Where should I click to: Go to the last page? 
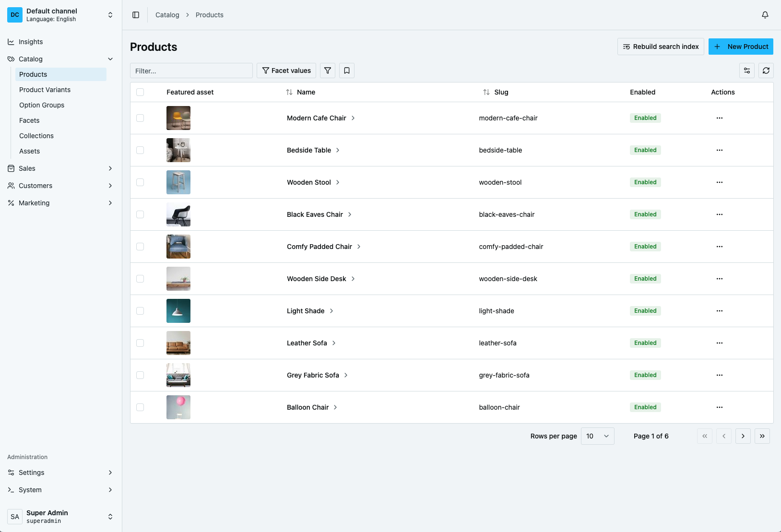[762, 436]
